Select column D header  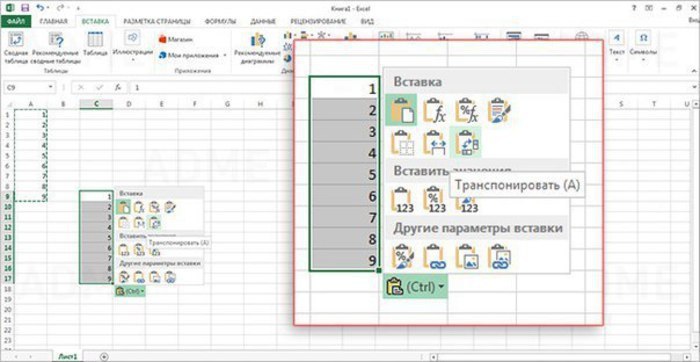[129, 104]
